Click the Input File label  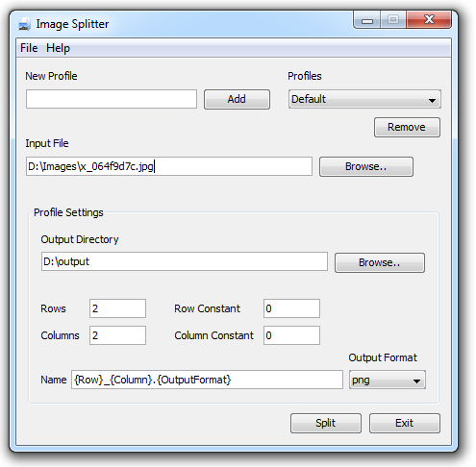coord(47,143)
